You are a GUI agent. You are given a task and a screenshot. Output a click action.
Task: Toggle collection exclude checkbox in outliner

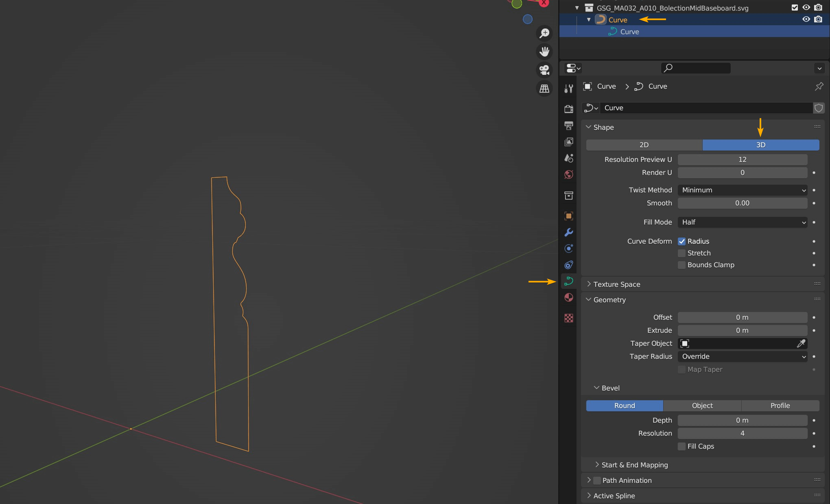point(795,8)
